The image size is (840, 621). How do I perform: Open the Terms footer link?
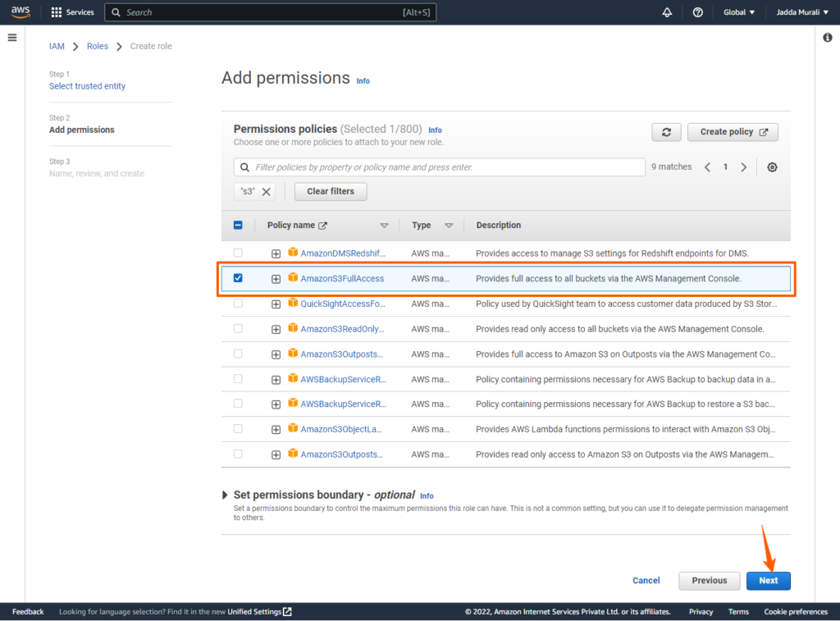pyautogui.click(x=738, y=612)
